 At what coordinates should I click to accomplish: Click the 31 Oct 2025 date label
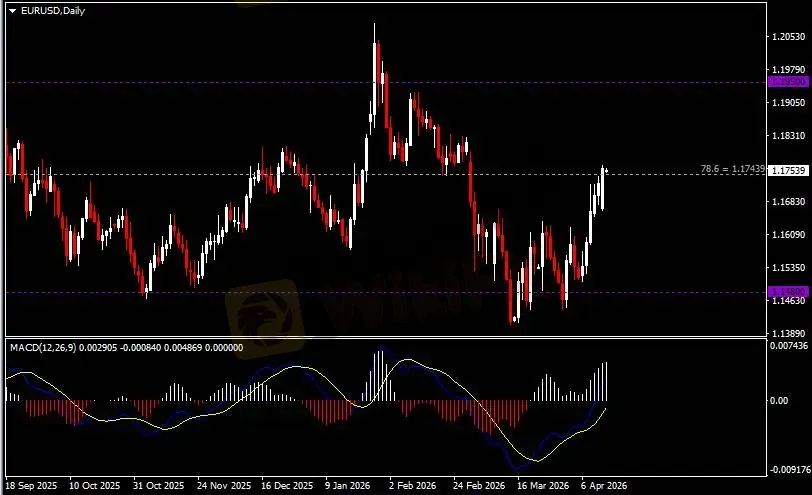tap(158, 486)
